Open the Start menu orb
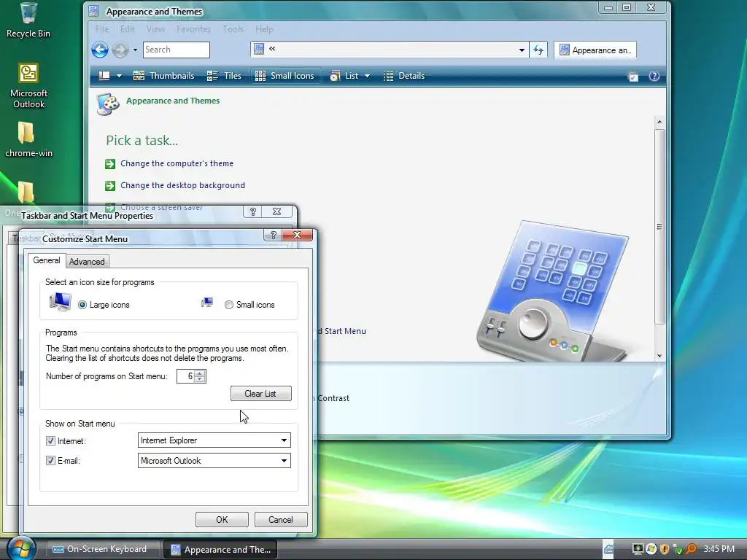This screenshot has width=747, height=560. point(21,549)
